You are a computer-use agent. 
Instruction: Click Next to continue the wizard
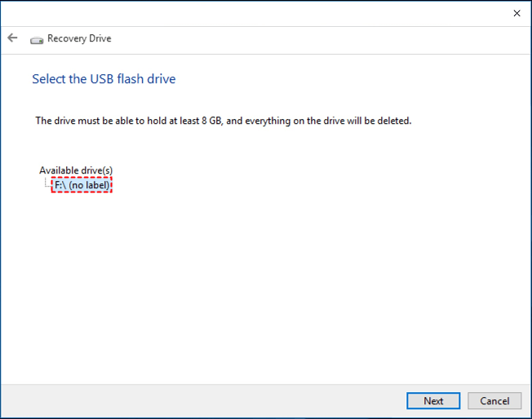(x=433, y=400)
